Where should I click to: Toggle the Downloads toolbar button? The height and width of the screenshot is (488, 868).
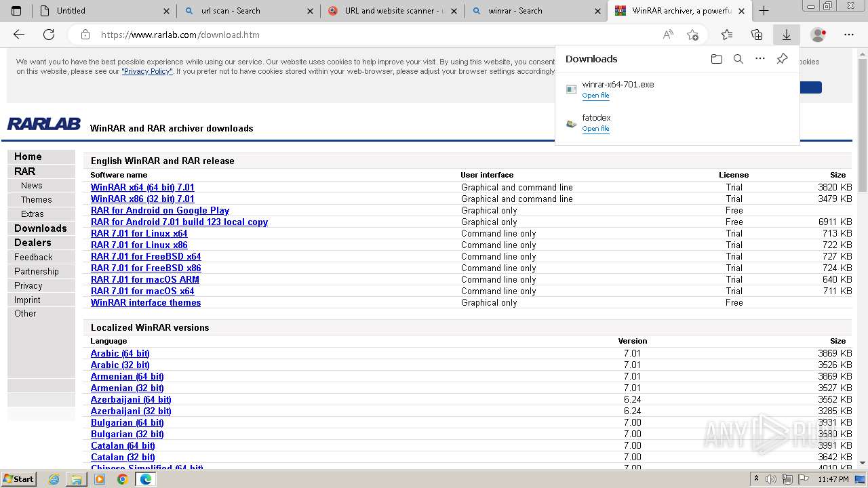(x=787, y=35)
